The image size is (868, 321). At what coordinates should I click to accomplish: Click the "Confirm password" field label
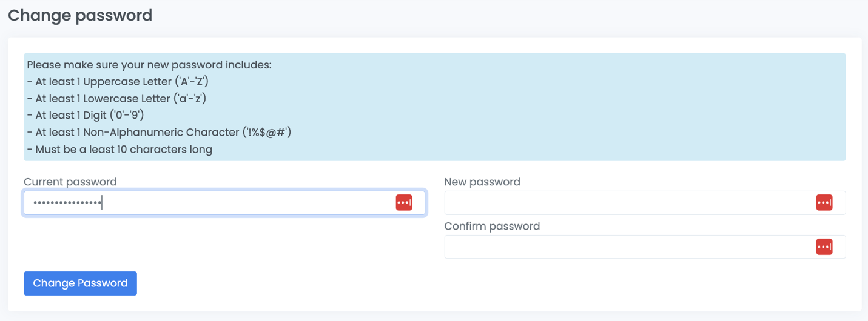492,226
